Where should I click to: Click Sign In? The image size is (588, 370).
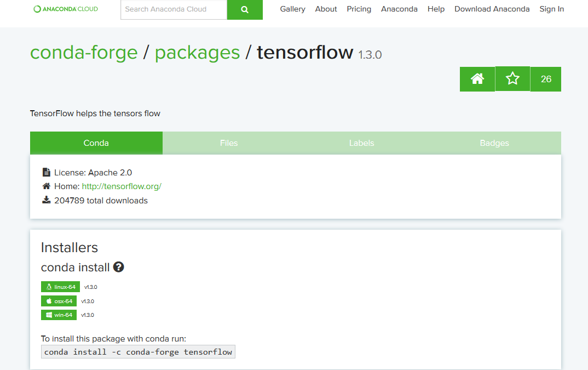pyautogui.click(x=552, y=9)
